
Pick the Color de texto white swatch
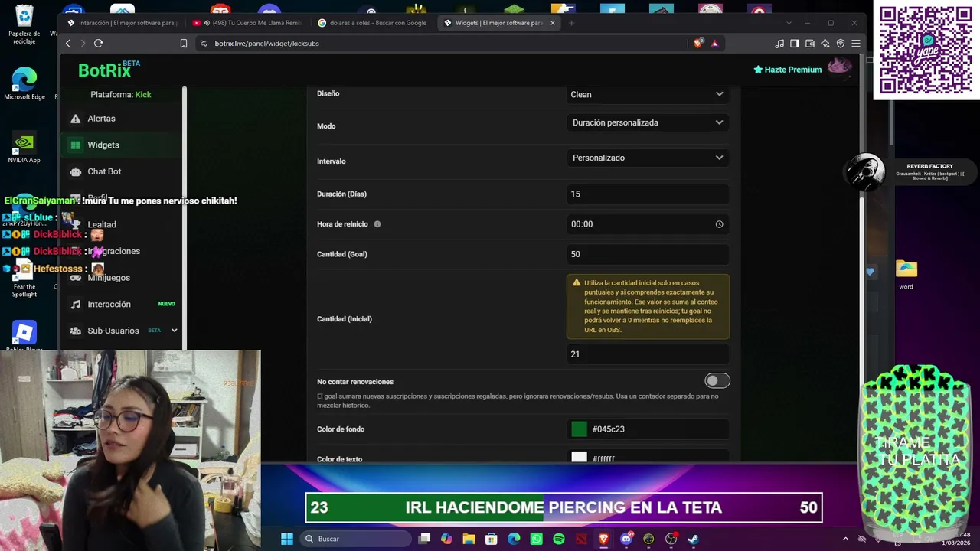579,458
